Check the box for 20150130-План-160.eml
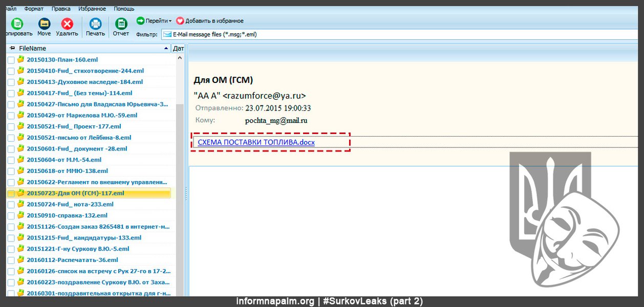The image size is (644, 307). tap(11, 60)
